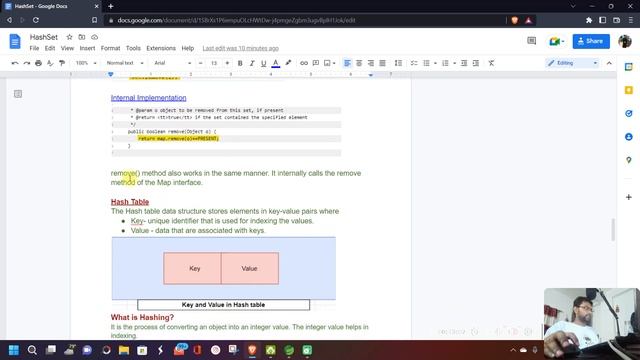Viewport: 640px width, 360px height.
Task: Open Help menu
Action: [188, 48]
